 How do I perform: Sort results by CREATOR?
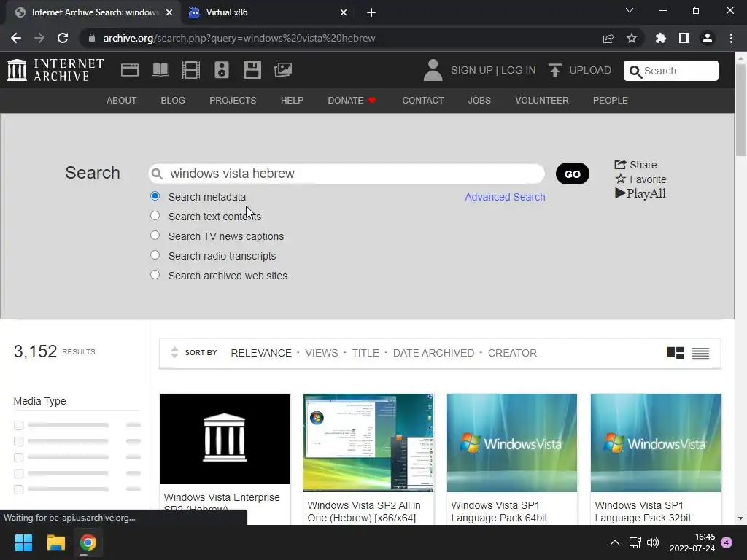coord(512,353)
